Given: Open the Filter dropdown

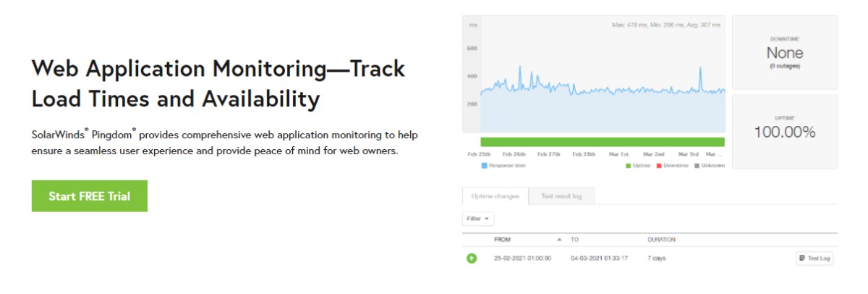Looking at the screenshot, I should coord(478,218).
